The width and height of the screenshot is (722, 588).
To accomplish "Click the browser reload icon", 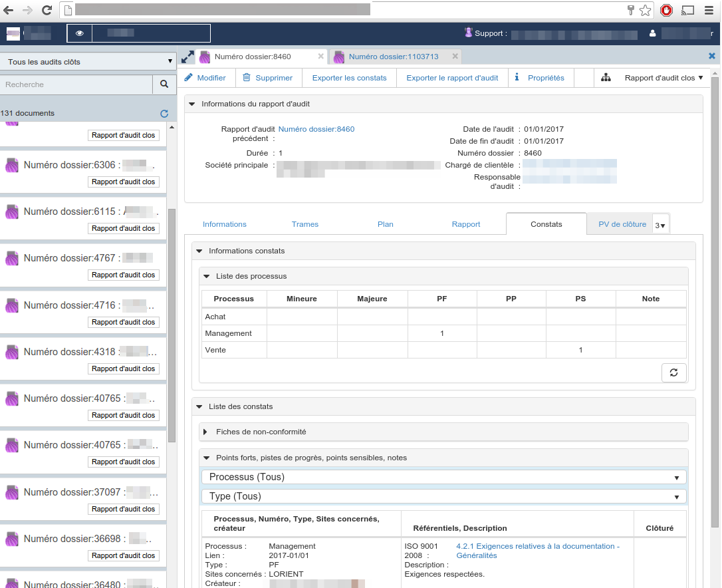I will click(x=47, y=10).
